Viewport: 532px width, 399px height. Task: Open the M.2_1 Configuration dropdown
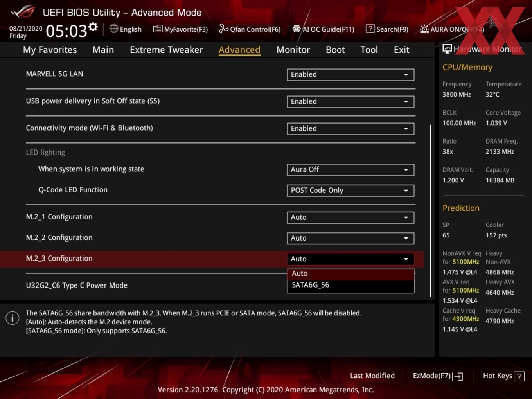tap(350, 217)
